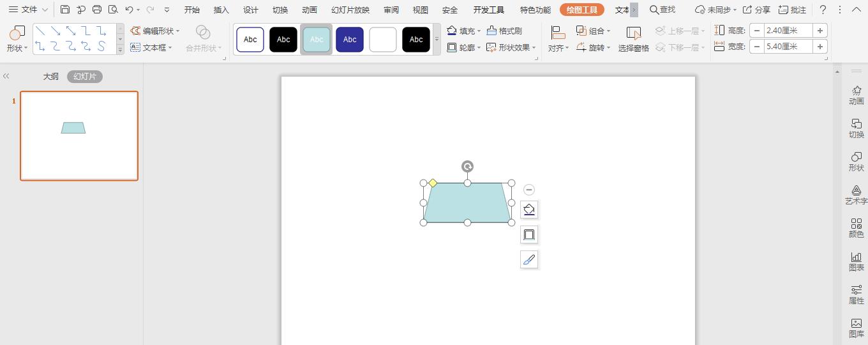Select the S-curve connector shape
Viewport: 868px width, 345px height.
[x=101, y=46]
